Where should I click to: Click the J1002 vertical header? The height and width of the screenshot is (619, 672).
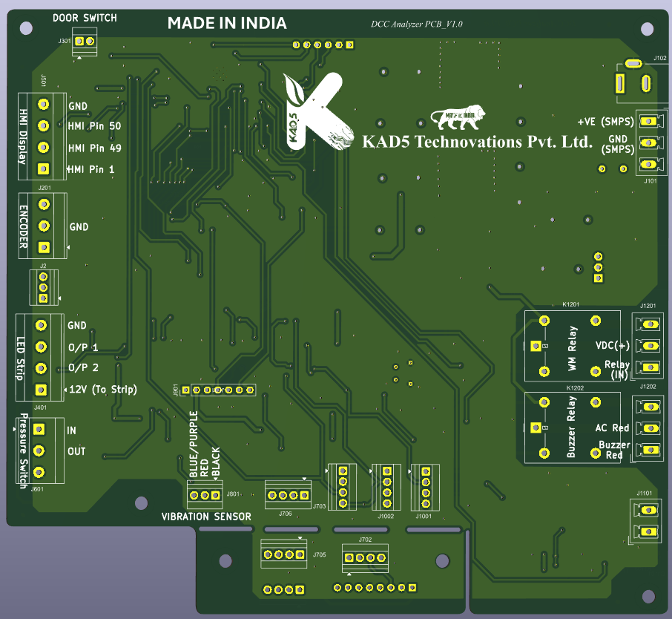coord(386,487)
